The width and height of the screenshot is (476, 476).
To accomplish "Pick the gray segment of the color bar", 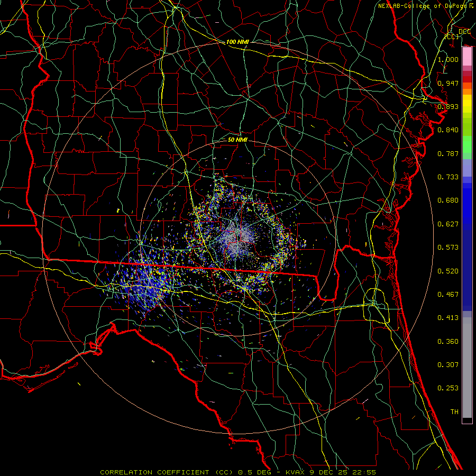I will pos(467,368).
